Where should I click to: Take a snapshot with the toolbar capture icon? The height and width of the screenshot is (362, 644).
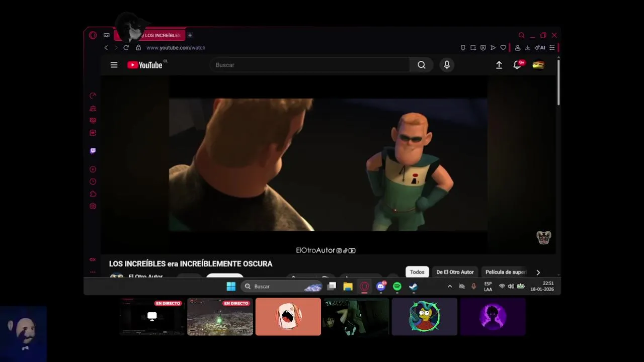[473, 48]
